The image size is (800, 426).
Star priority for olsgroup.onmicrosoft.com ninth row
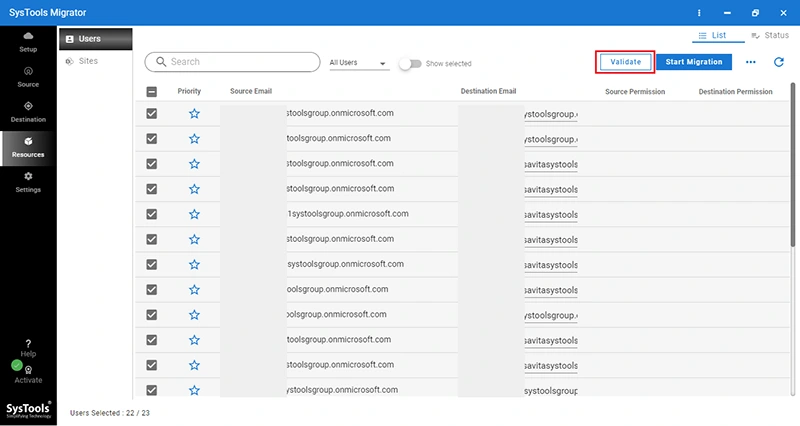point(194,315)
